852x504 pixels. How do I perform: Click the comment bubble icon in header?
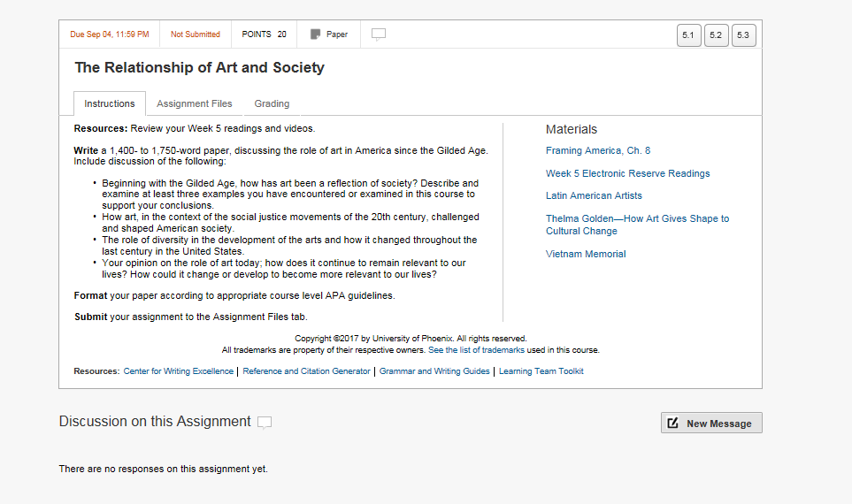[379, 34]
